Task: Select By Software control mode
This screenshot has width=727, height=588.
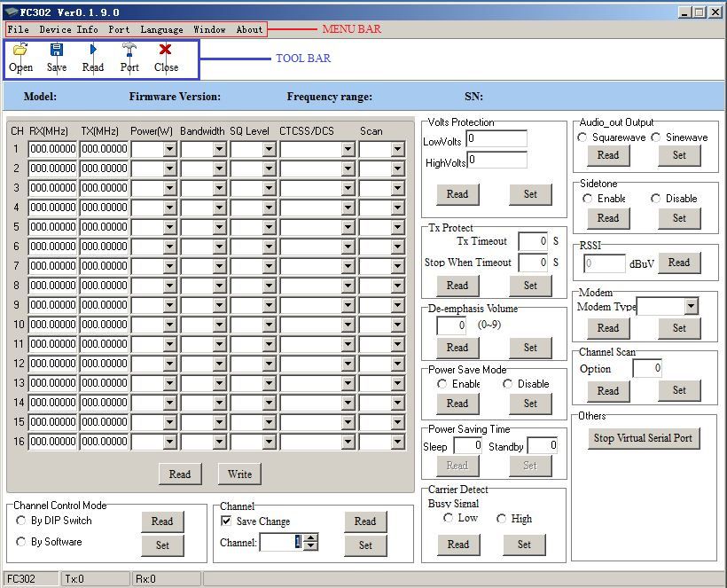Action: (21, 542)
